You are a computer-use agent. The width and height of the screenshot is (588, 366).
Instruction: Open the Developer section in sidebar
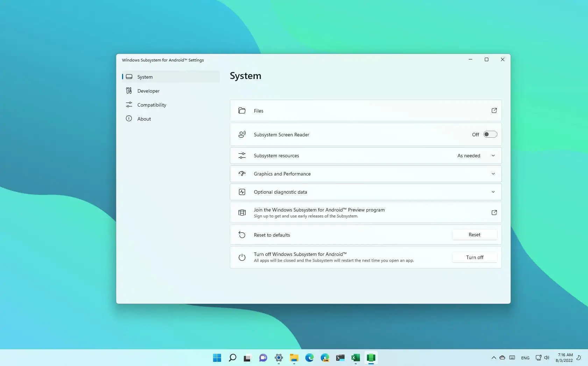(x=171, y=91)
